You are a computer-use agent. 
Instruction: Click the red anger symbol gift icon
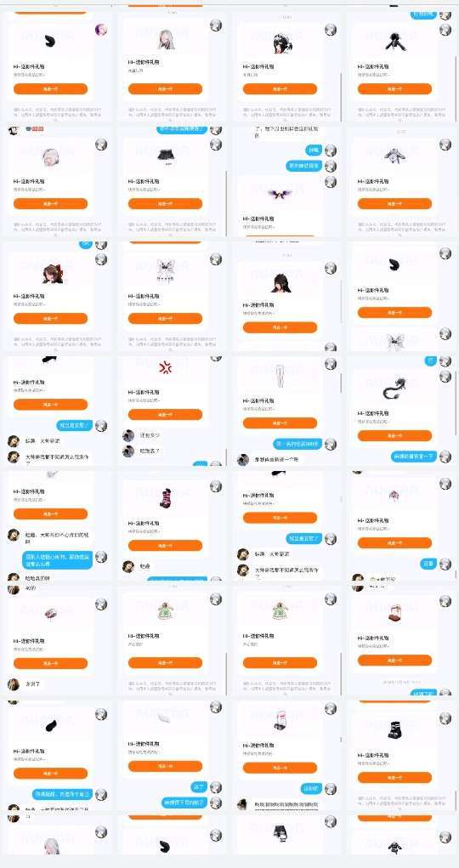(x=165, y=367)
